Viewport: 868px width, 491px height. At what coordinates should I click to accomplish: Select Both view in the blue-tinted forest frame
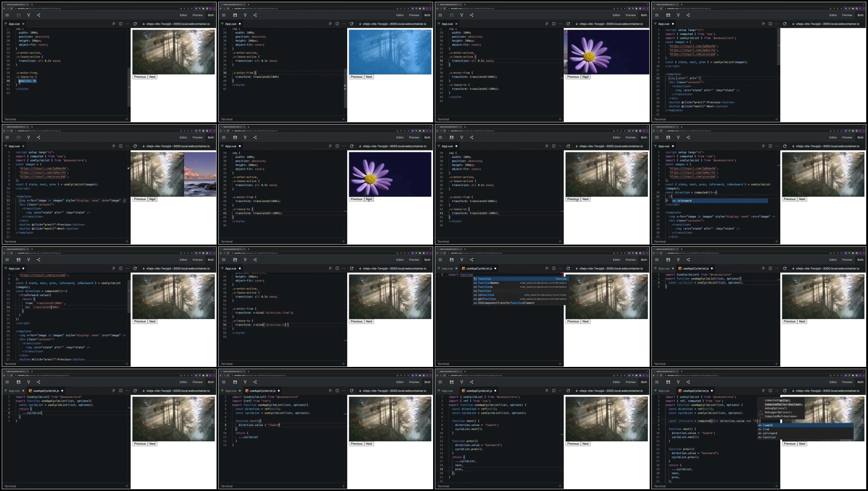click(x=427, y=15)
